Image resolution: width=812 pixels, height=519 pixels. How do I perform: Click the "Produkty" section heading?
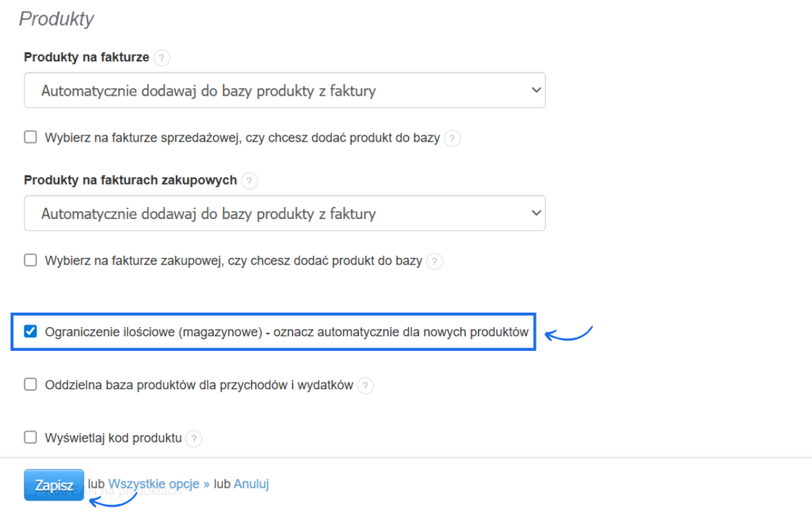pos(56,18)
